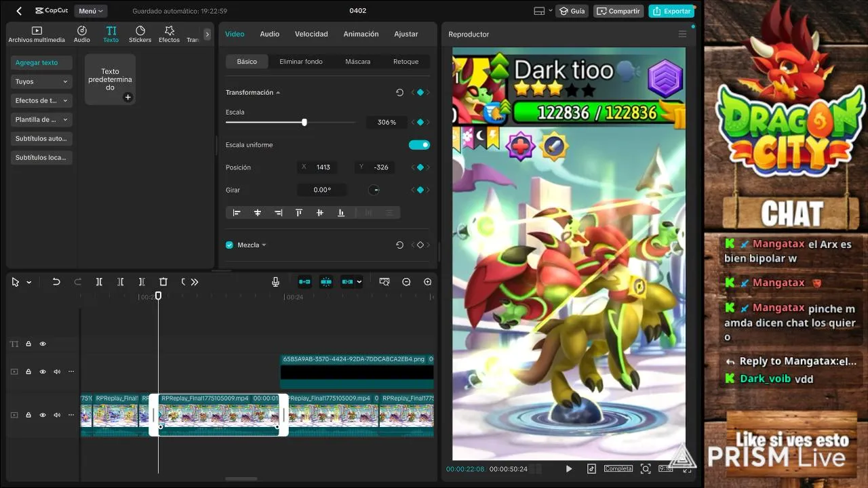
Task: Undo the last edit
Action: click(x=56, y=282)
